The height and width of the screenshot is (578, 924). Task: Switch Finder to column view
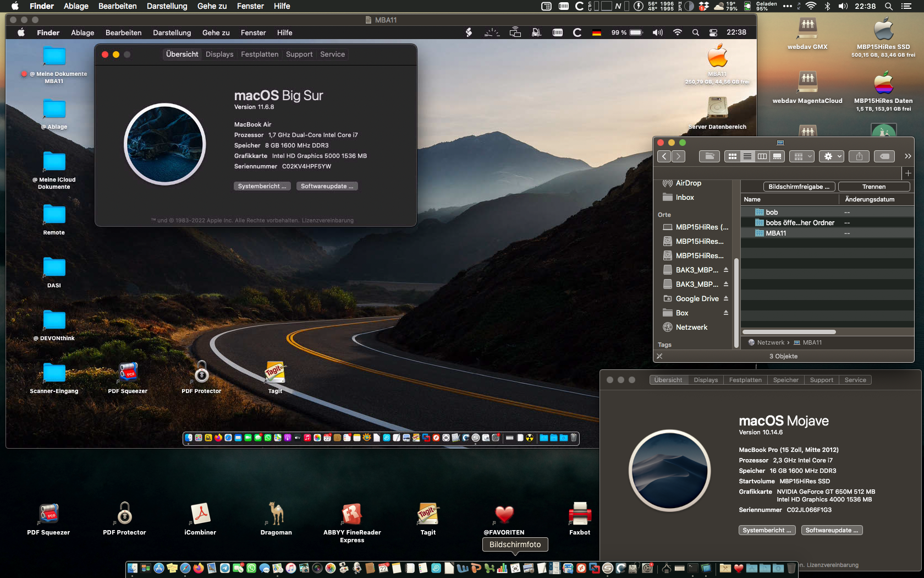[x=762, y=156]
